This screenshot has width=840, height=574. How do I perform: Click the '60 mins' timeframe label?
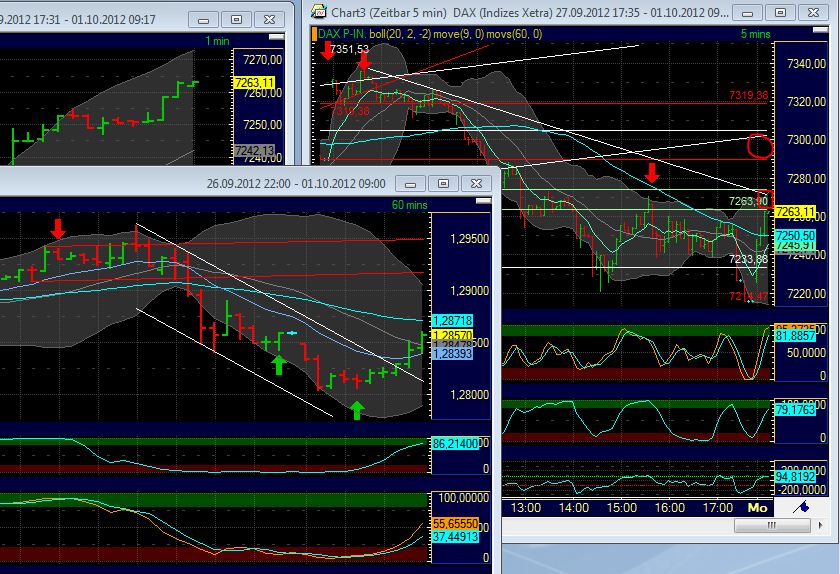coord(409,205)
